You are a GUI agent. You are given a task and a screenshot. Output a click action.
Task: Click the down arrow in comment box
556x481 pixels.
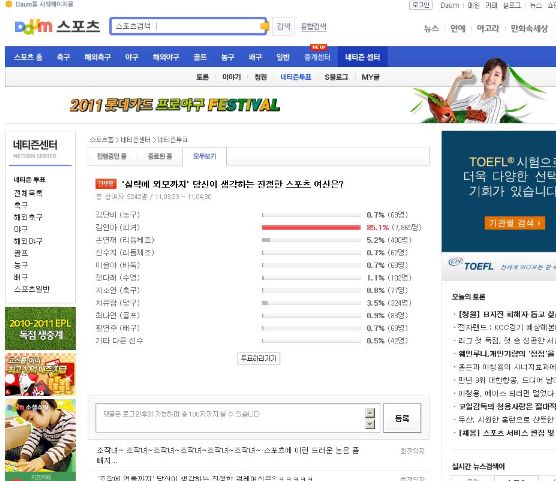tap(370, 424)
